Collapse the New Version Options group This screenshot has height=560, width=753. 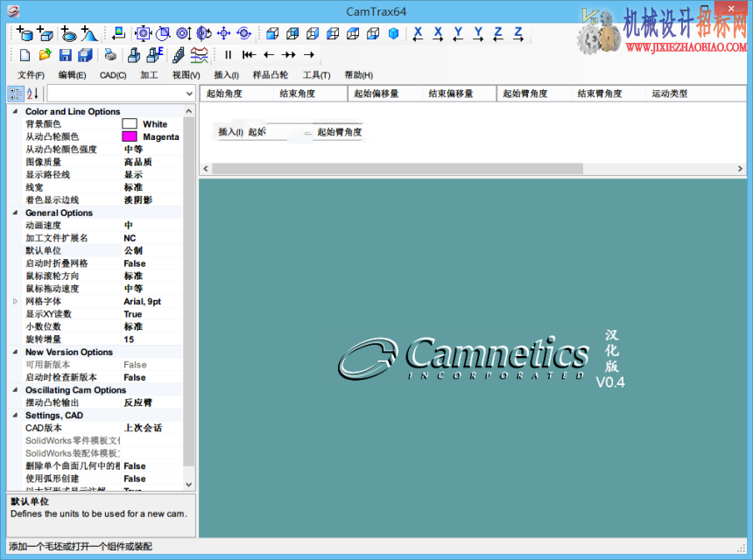15,352
